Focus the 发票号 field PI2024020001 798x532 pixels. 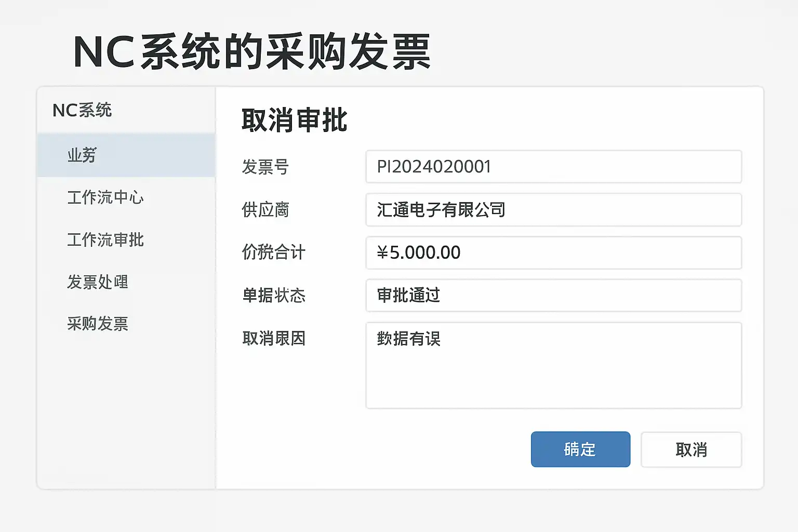point(553,167)
